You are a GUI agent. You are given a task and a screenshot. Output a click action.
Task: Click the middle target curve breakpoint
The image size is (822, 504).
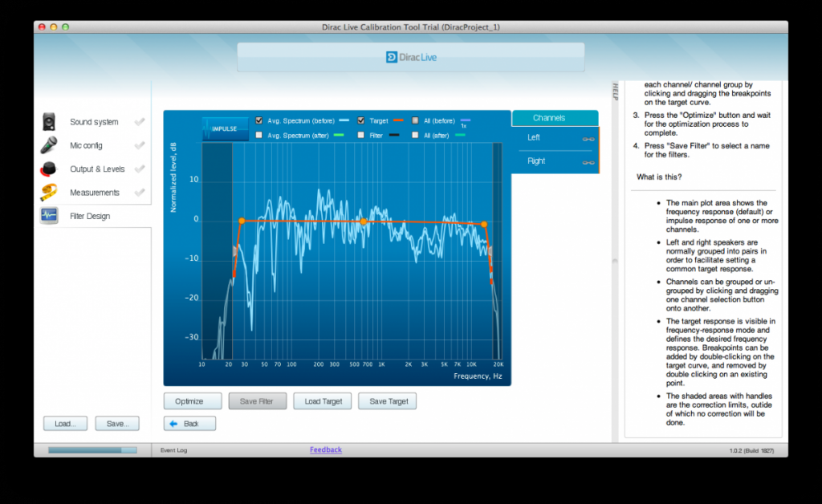(x=364, y=222)
